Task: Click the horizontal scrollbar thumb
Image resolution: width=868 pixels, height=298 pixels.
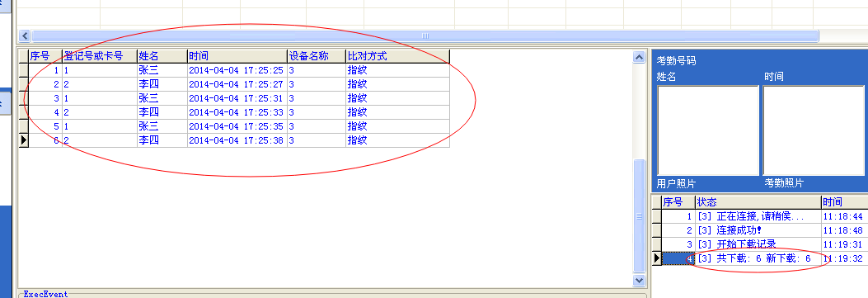Action: (x=425, y=36)
